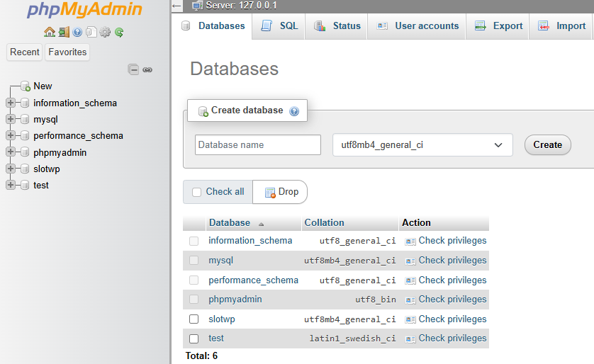Open the Import tab
The image size is (594, 364).
click(x=561, y=26)
